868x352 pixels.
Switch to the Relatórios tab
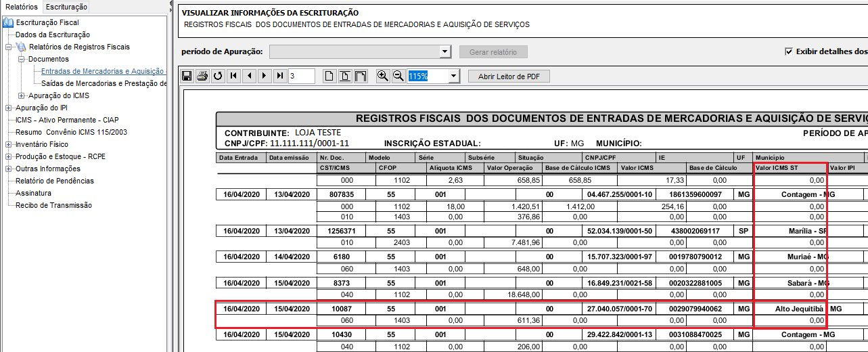(x=21, y=7)
